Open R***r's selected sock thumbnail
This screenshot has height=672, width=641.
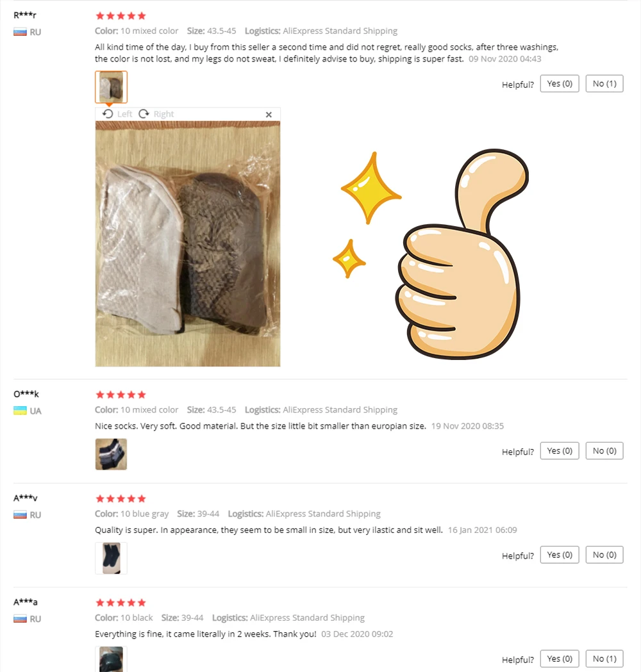[x=111, y=87]
